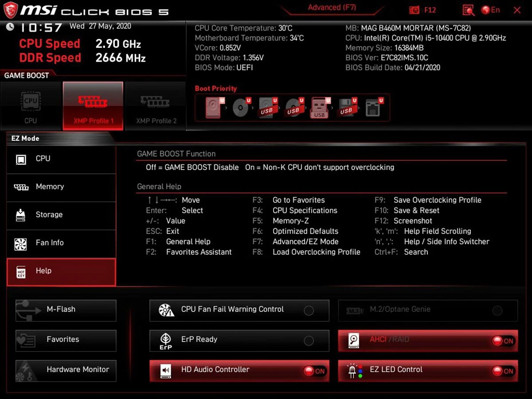Click the M-Flash USB icon
Viewport: 532px width, 399px height.
(29, 310)
